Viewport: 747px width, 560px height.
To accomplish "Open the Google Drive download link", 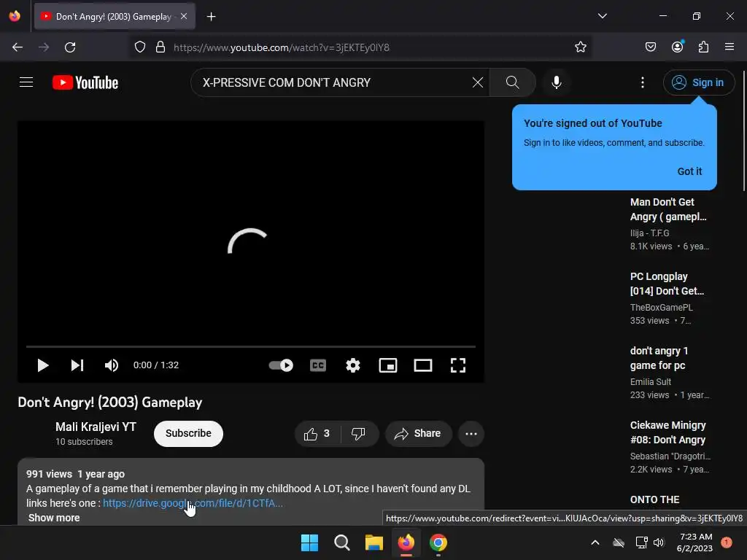I will [193, 503].
